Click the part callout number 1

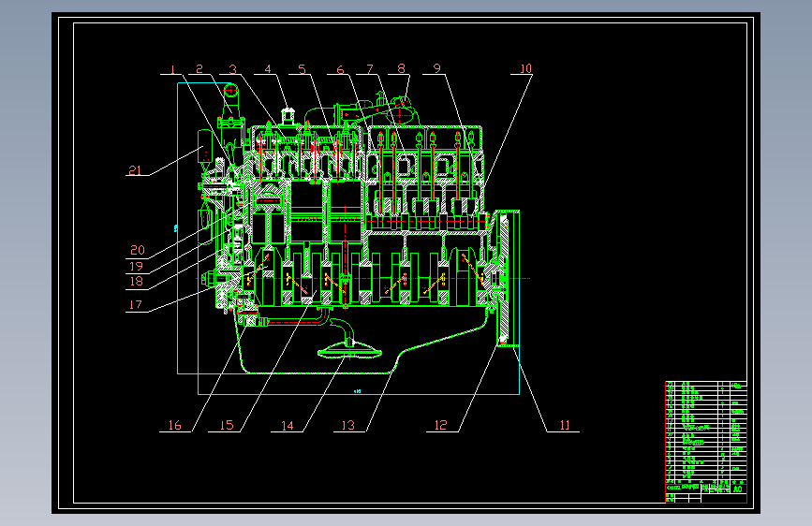173,69
